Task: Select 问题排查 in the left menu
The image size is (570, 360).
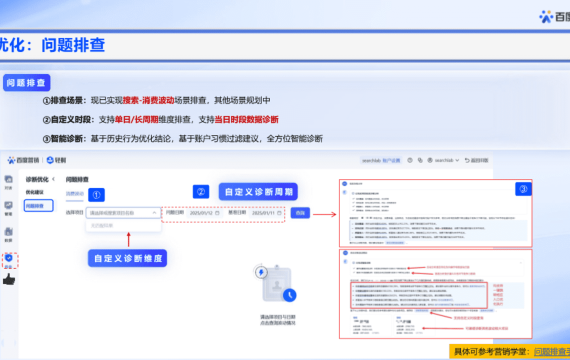Action: tap(39, 206)
